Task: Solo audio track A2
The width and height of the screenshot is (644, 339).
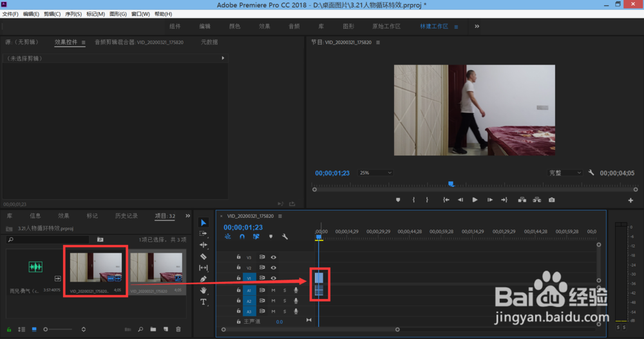Action: tap(285, 301)
